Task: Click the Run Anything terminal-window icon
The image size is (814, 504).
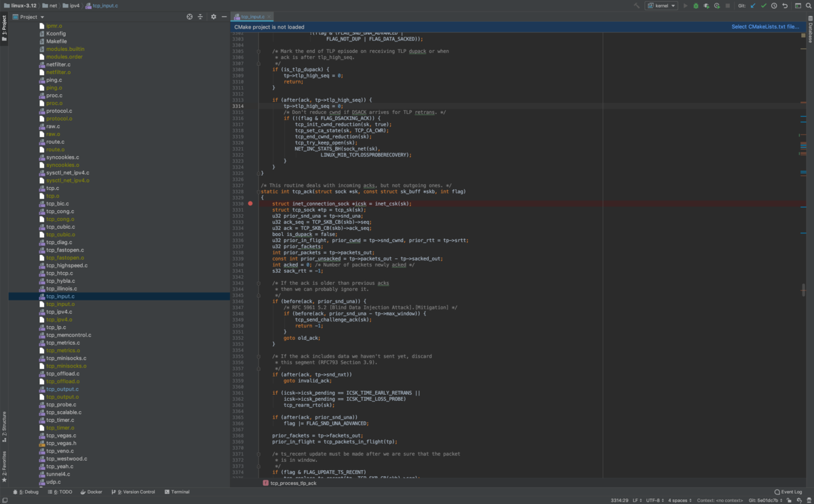Action: point(796,5)
